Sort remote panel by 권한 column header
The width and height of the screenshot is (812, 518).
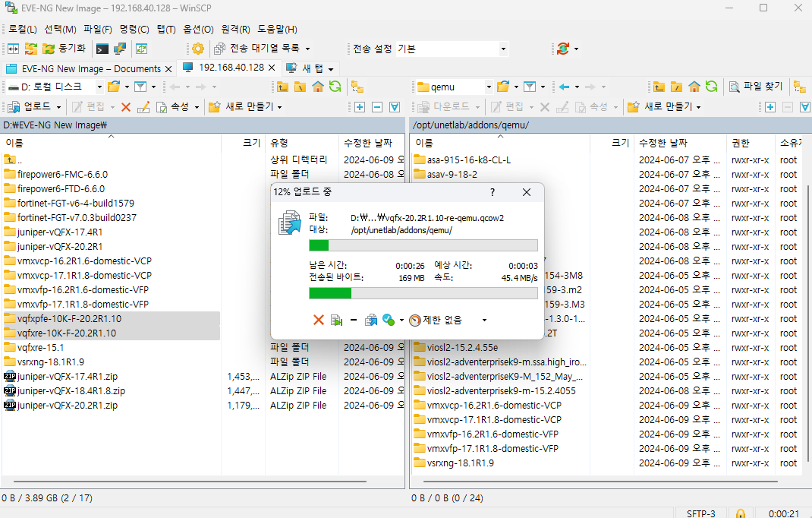click(751, 143)
